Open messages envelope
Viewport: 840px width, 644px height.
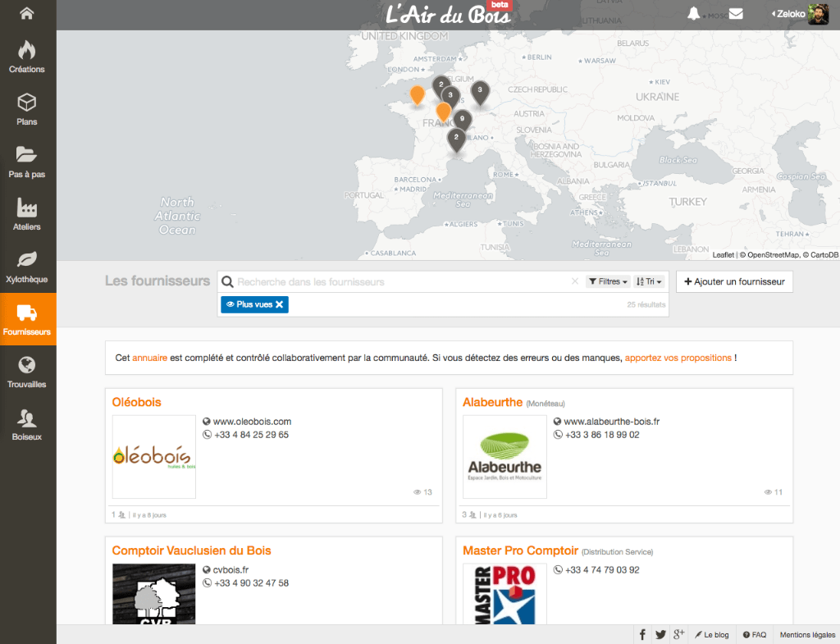[x=736, y=14]
